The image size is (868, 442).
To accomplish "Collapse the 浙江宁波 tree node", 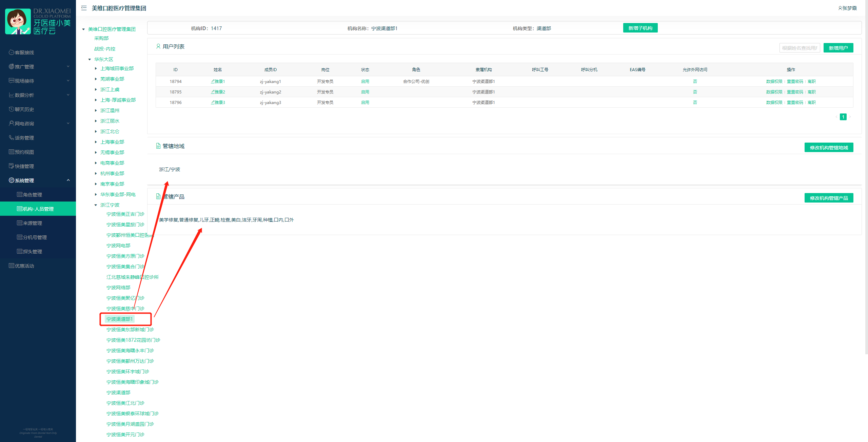I will (x=96, y=205).
